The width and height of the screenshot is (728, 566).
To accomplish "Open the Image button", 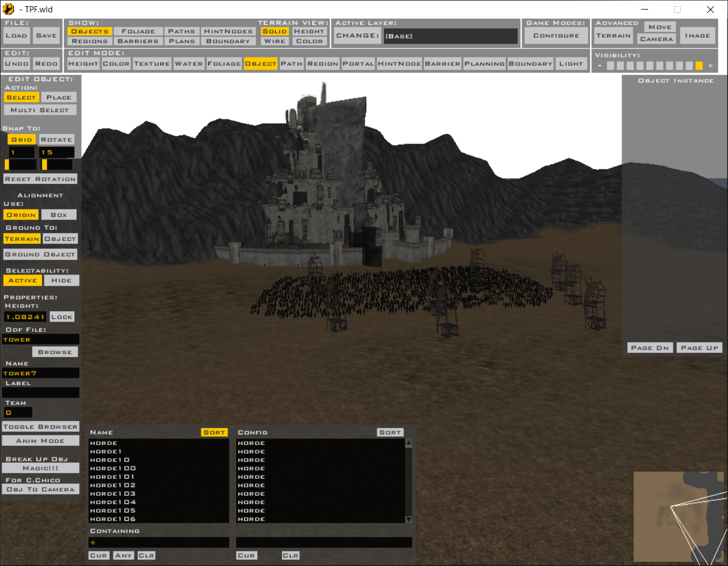I will coord(698,35).
